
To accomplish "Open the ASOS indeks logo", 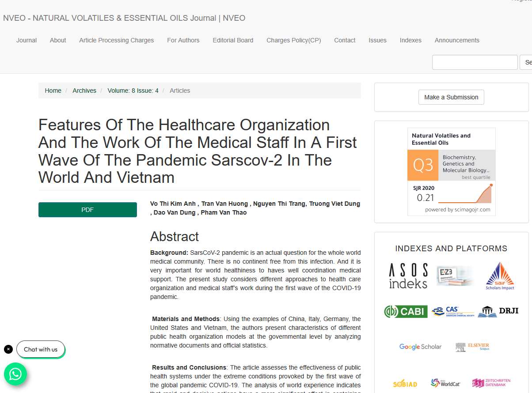I will pyautogui.click(x=408, y=276).
